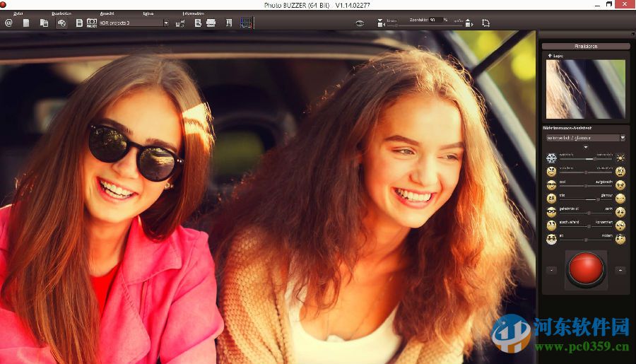The image size is (636, 364).
Task: Open the Information menu
Action: click(193, 13)
